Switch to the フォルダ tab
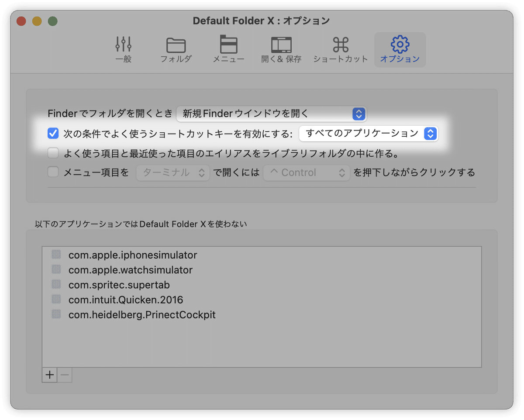Image resolution: width=524 pixels, height=420 pixels. click(x=176, y=49)
